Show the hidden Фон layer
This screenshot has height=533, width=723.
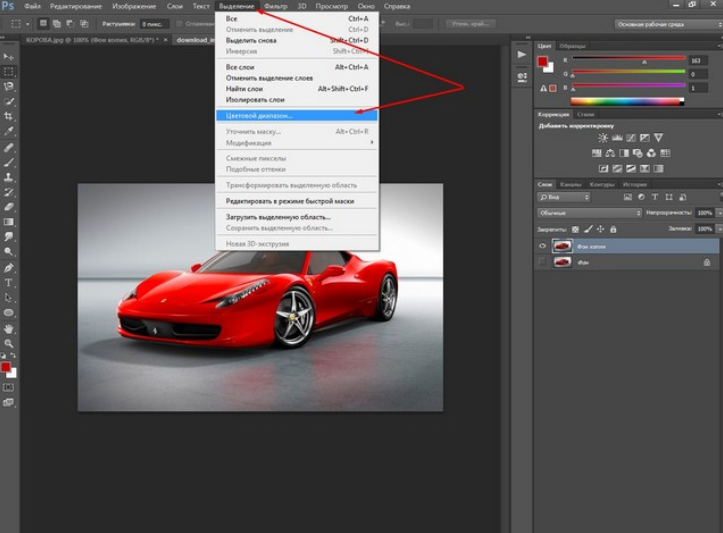tap(542, 262)
